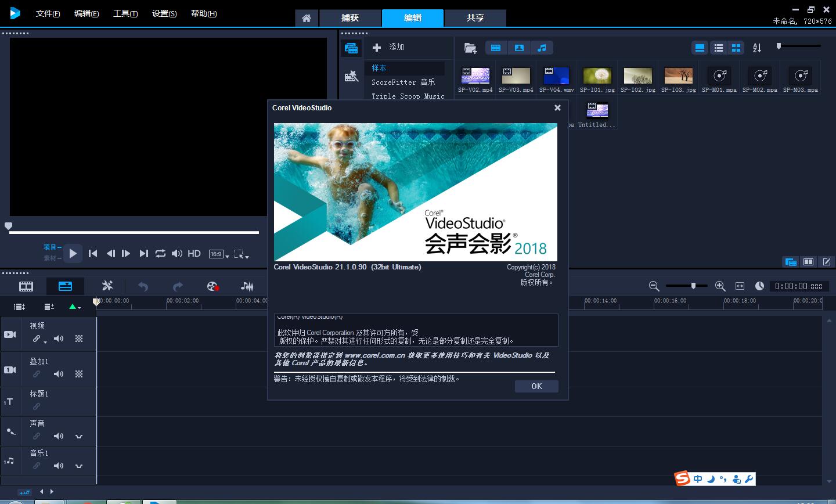Open the green chapter/cue marker dropdown

click(75, 307)
